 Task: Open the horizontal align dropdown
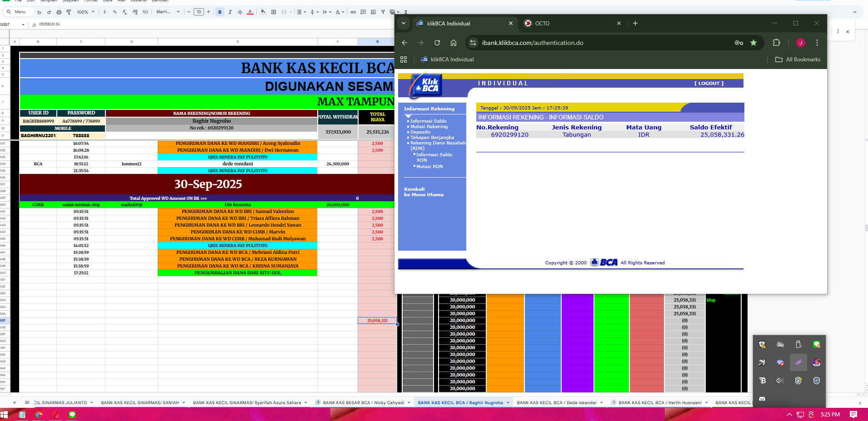coord(301,12)
